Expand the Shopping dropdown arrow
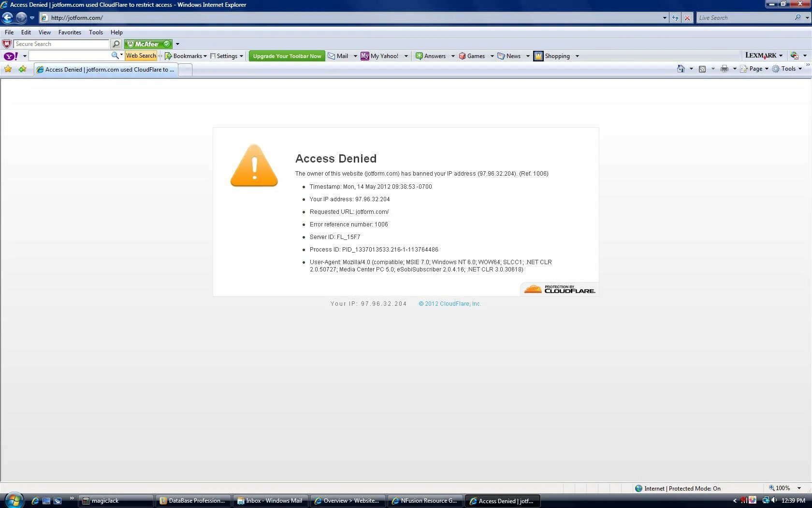Image resolution: width=812 pixels, height=508 pixels. point(577,56)
